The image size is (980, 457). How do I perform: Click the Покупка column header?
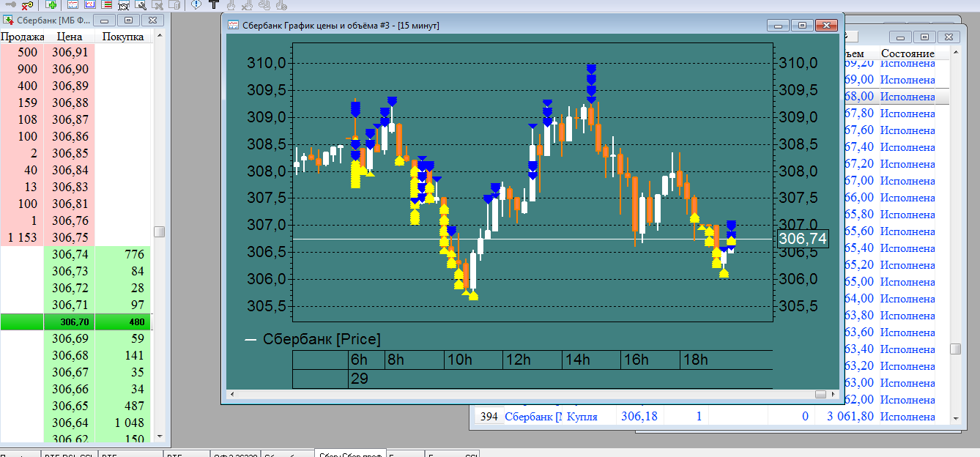click(123, 37)
